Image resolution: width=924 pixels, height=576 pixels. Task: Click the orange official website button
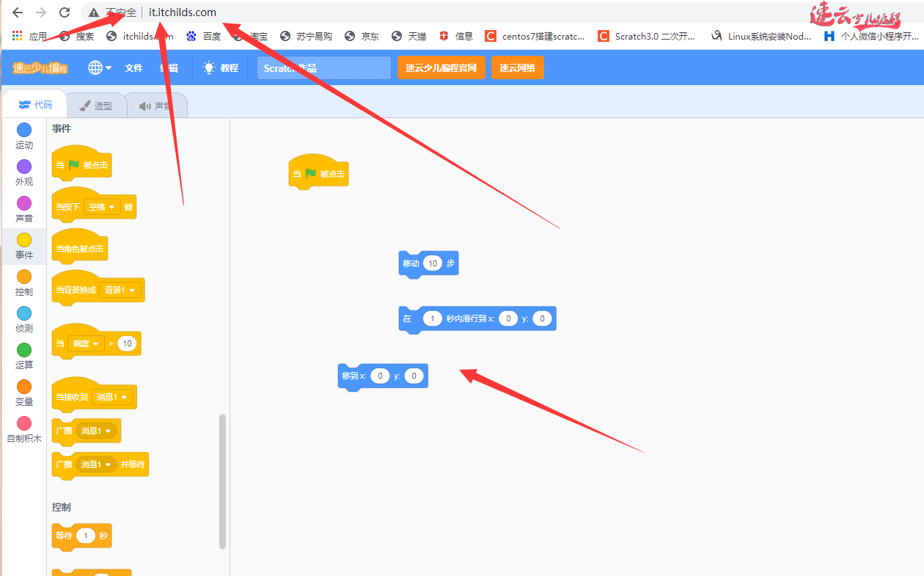coord(441,68)
